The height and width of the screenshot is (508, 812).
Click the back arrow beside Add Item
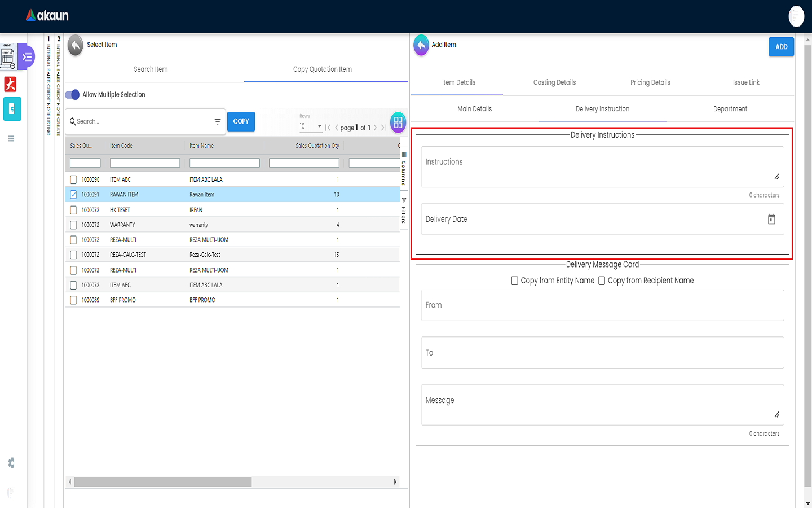tap(421, 45)
